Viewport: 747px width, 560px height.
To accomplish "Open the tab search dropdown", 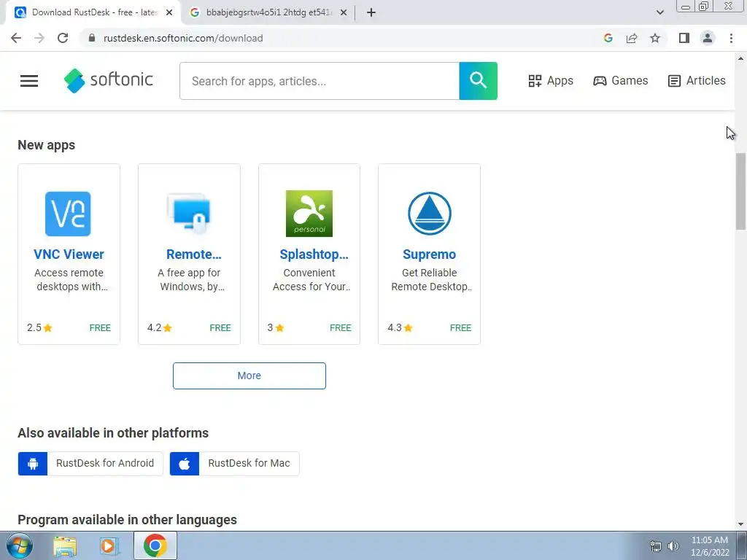I will coord(659,13).
